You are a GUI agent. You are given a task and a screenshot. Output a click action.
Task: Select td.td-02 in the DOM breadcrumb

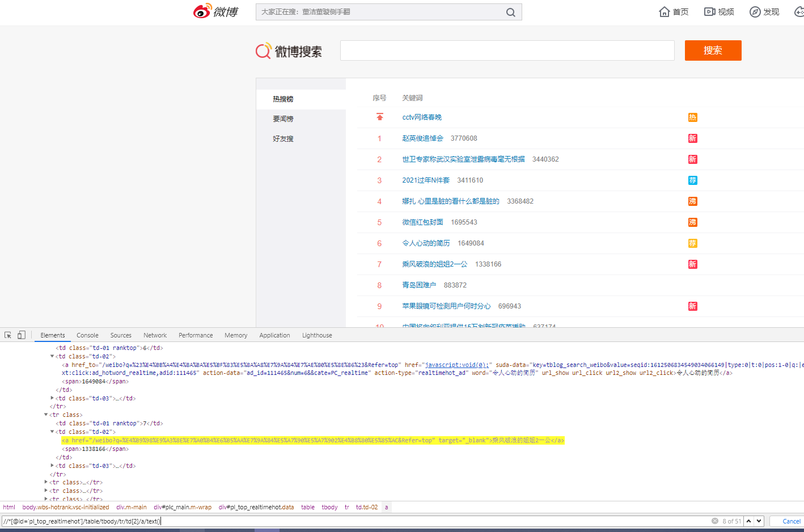tap(367, 507)
